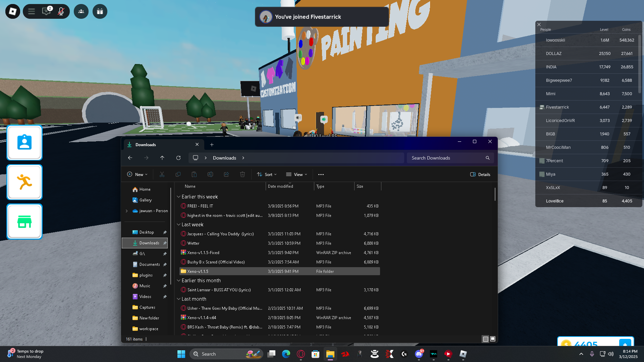Click the add coins plus button
This screenshot has height=362, width=644.
click(625, 343)
